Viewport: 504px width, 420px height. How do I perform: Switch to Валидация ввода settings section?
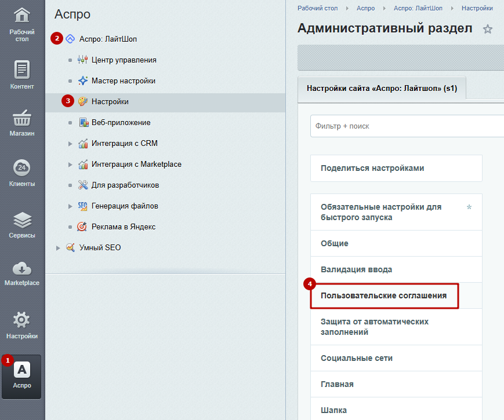click(356, 269)
